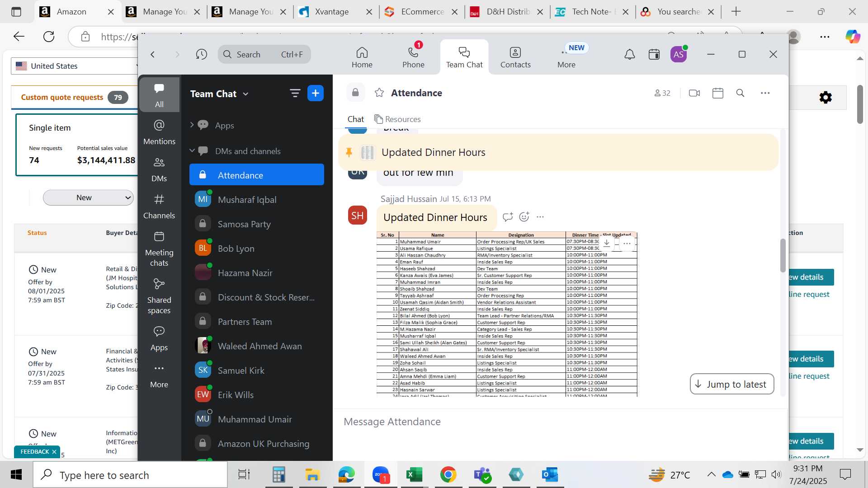Open Apps in left sidebar
This screenshot has height=488, width=868.
[x=159, y=338]
